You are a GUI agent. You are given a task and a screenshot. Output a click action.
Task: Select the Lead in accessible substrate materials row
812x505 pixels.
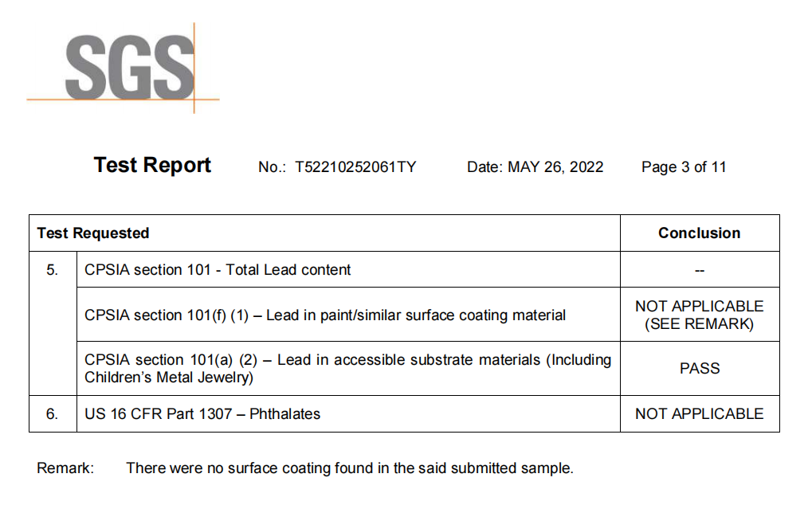pos(347,369)
